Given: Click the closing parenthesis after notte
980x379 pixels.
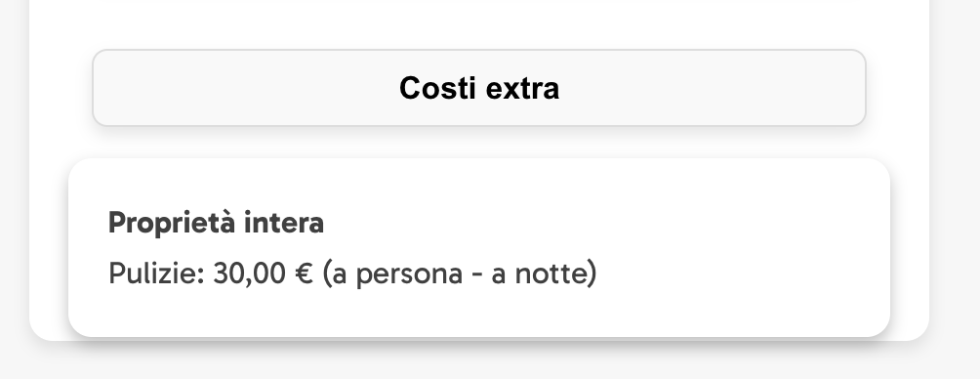Looking at the screenshot, I should tap(593, 274).
